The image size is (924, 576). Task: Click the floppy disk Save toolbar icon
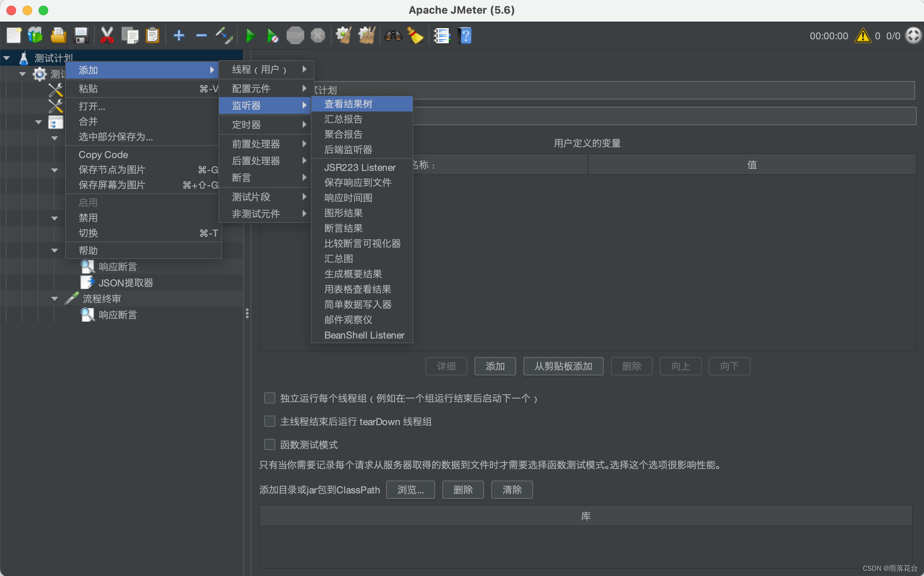click(81, 36)
